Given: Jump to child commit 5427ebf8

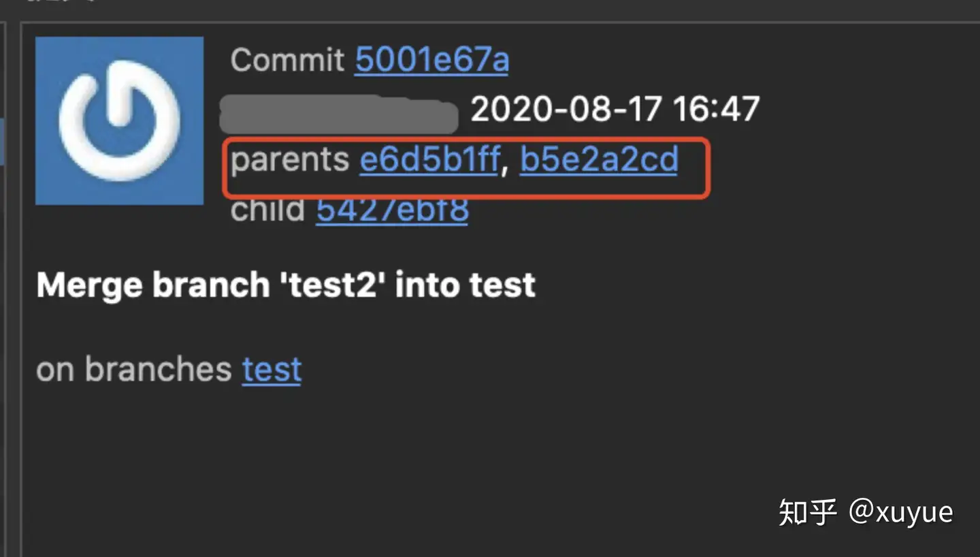Looking at the screenshot, I should [392, 210].
